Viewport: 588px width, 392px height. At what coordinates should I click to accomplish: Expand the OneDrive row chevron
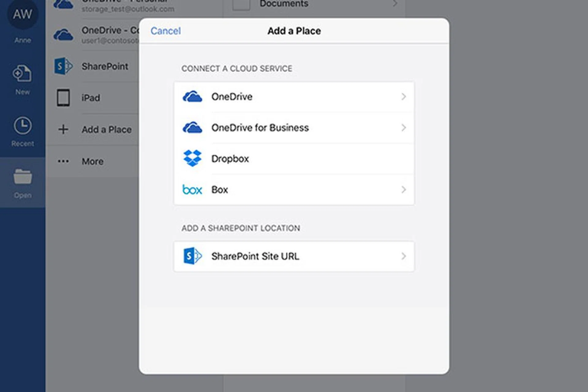403,97
